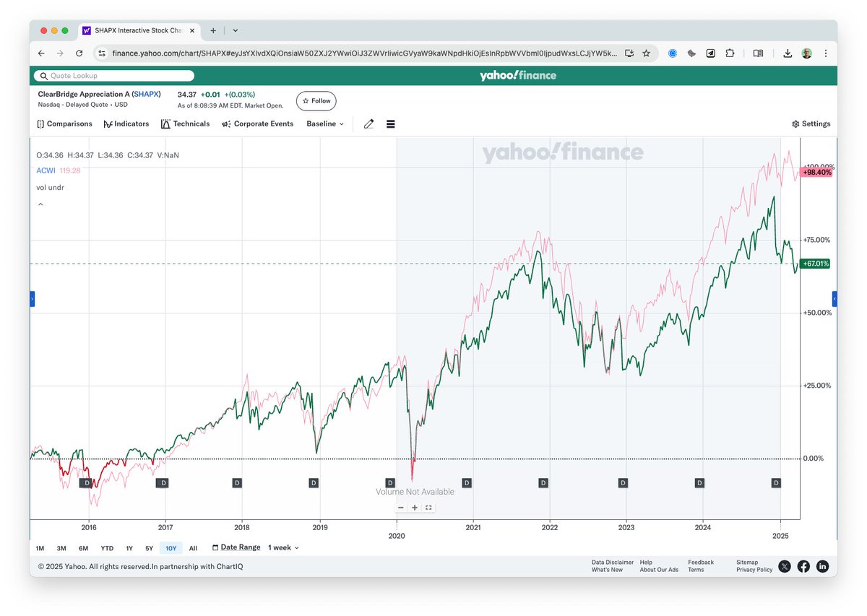
Task: Click the ACWI comparison legend label
Action: 46,171
